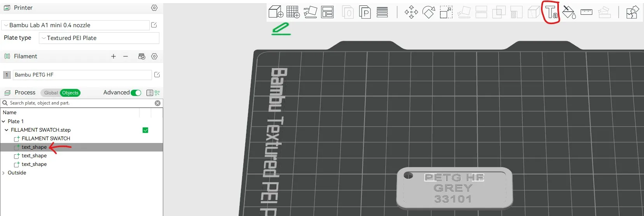Click the Filament section header
The image size is (644, 216).
click(x=26, y=56)
